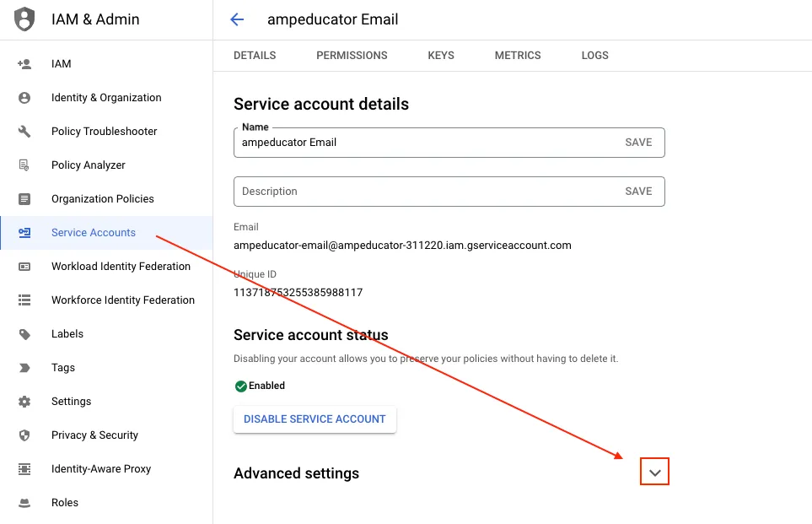Save the service account Name field
Viewport: 812px width, 524px height.
pyautogui.click(x=638, y=143)
